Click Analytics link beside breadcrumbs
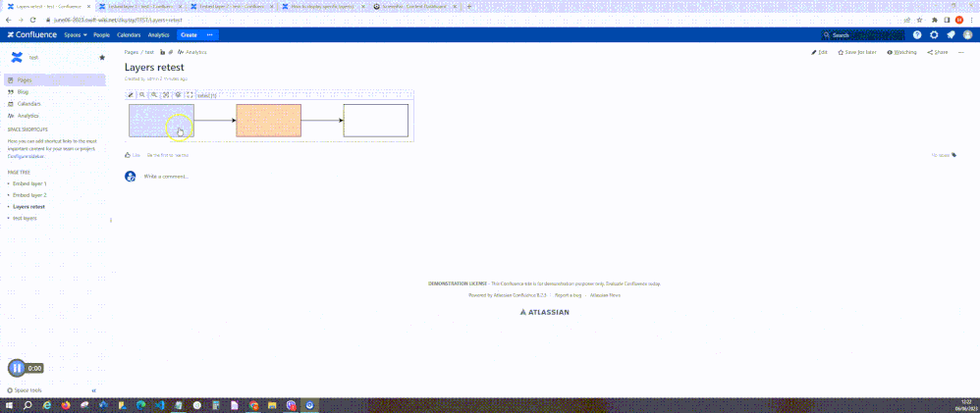The image size is (980, 413). pyautogui.click(x=192, y=53)
